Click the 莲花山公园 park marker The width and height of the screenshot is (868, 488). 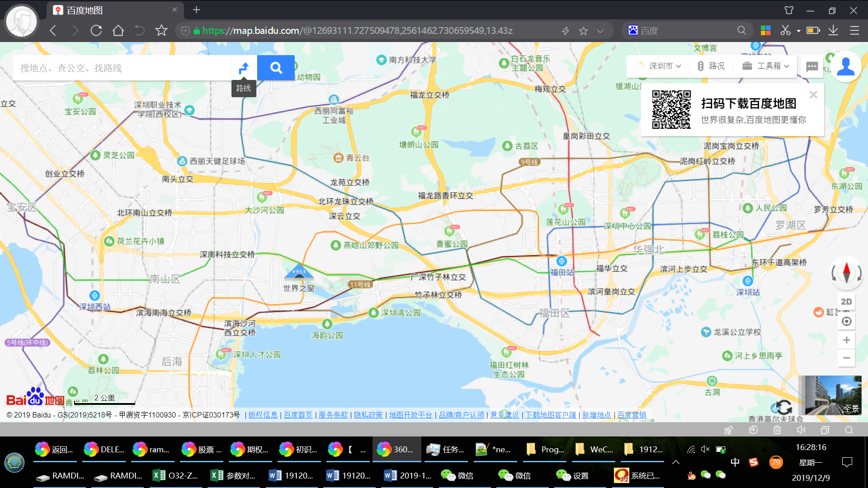point(563,209)
